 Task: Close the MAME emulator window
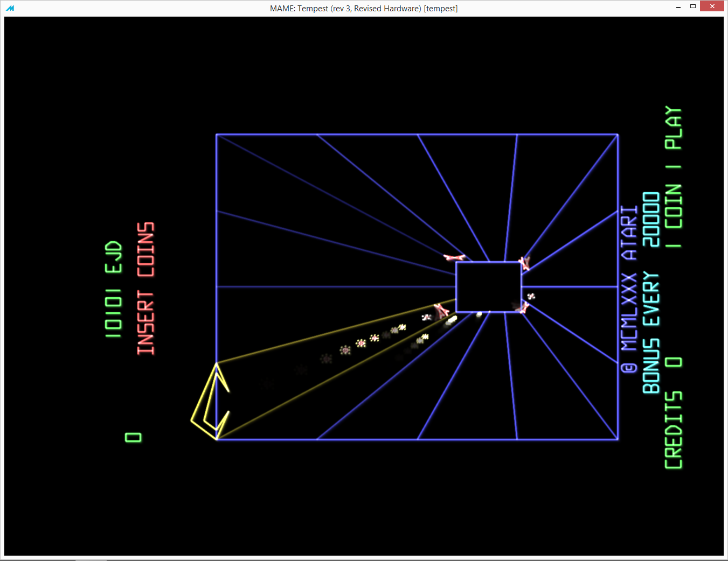712,6
